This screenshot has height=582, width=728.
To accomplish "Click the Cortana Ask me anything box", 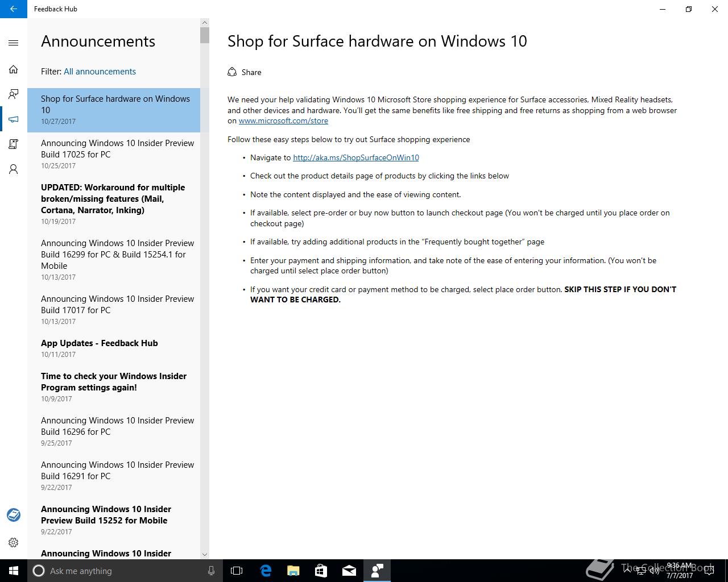I will [x=125, y=571].
